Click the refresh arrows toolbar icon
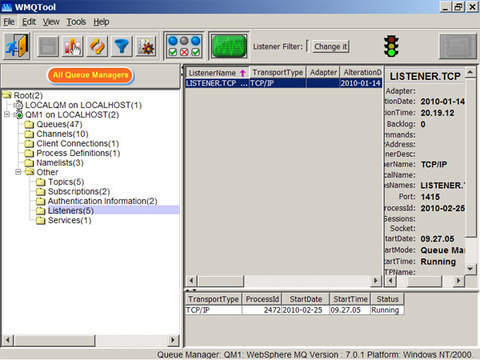 tap(97, 46)
